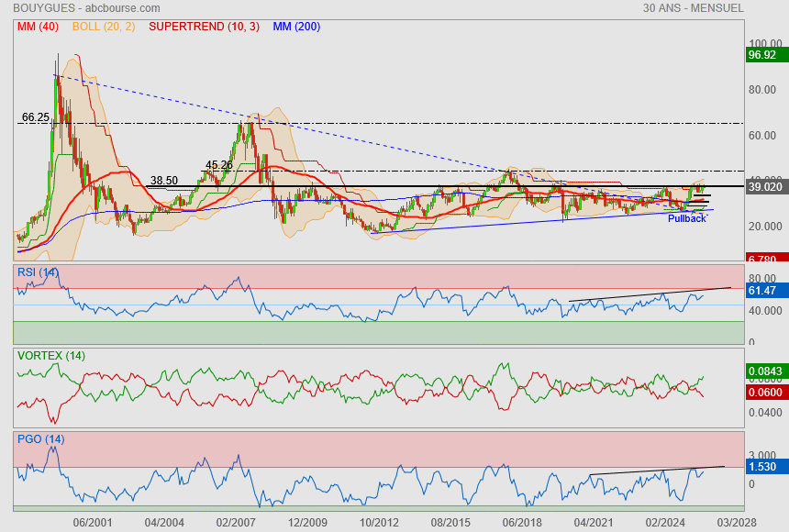Viewport: 789px width, 532px height.
Task: Click the red Vortex value 0.0600
Action: coord(765,392)
